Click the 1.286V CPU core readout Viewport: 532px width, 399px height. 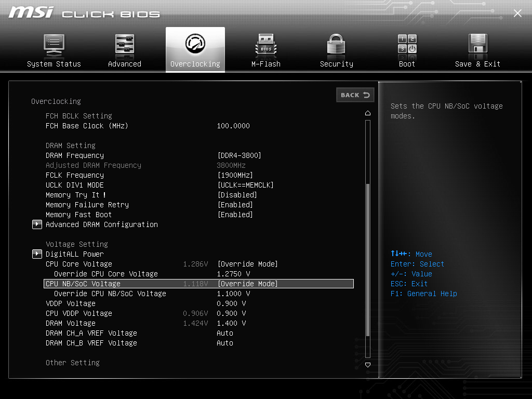click(195, 264)
